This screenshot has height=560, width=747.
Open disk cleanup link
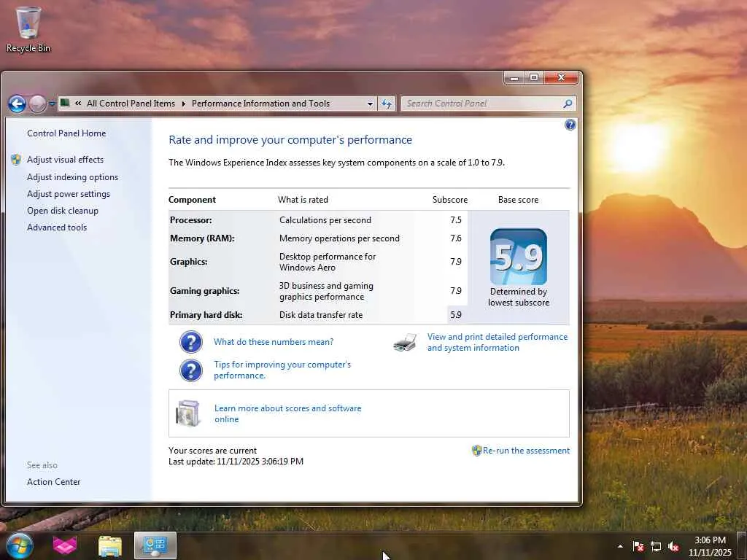point(63,211)
